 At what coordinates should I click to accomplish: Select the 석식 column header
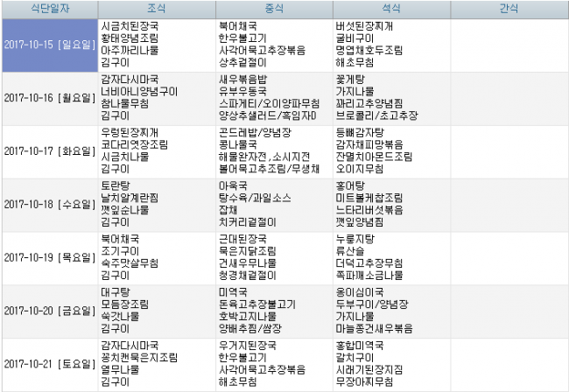click(390, 9)
